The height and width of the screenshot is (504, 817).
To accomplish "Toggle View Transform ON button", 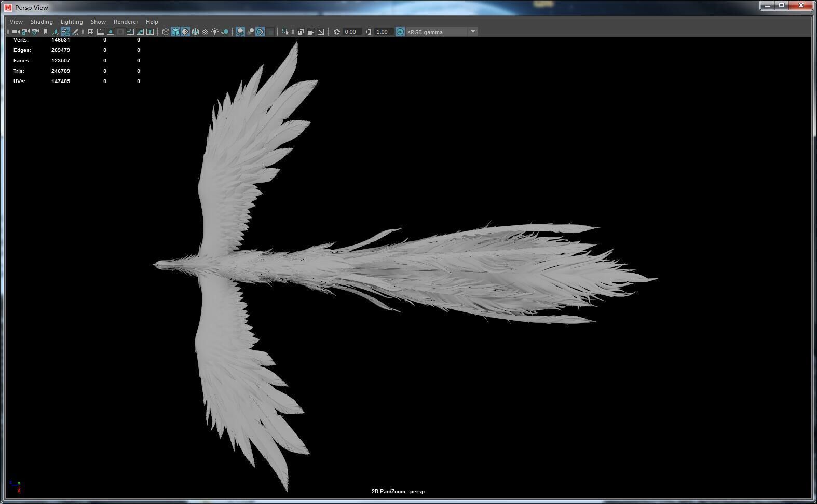I will pos(400,32).
